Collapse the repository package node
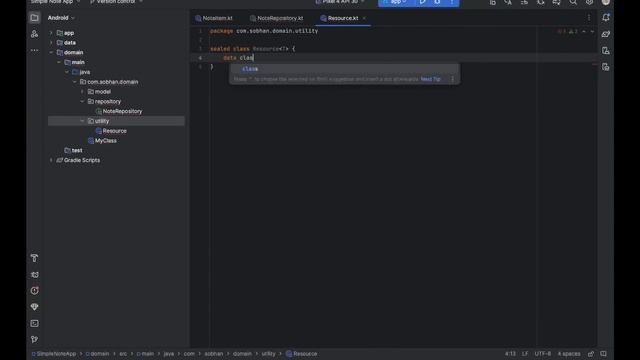 pyautogui.click(x=82, y=101)
